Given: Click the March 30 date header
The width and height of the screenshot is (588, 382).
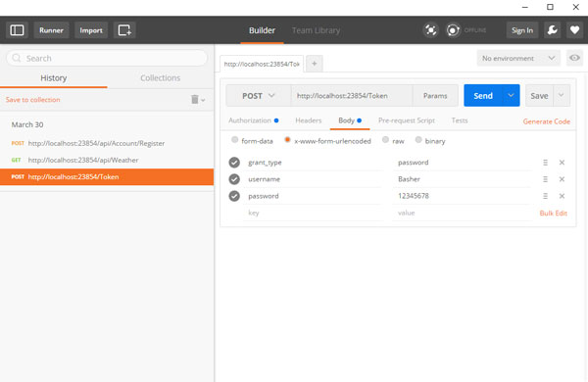Looking at the screenshot, I should coord(27,124).
